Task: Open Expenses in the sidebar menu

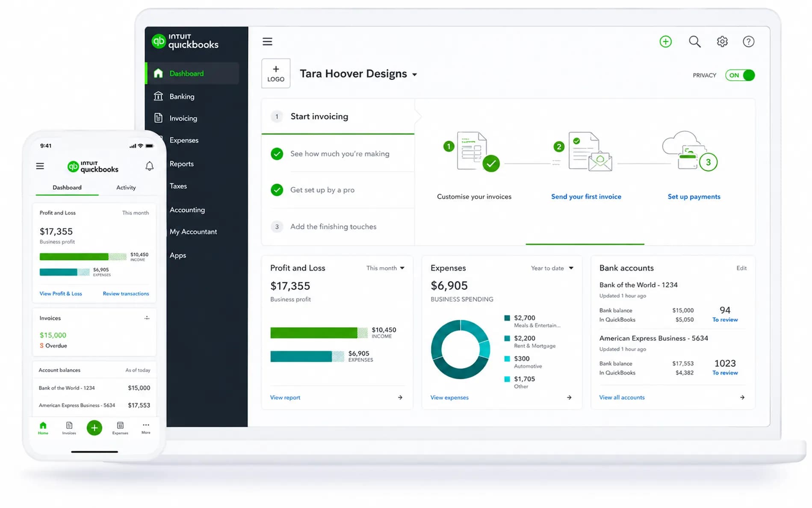Action: tap(184, 140)
